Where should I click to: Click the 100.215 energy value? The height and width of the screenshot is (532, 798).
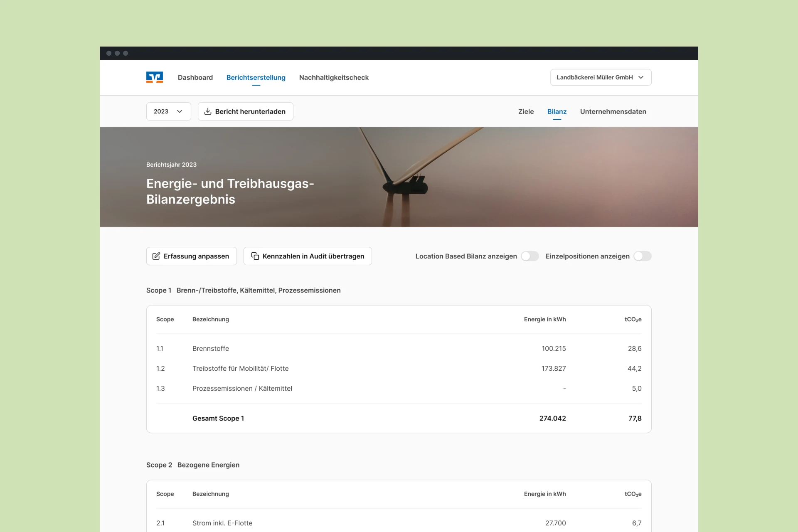point(554,348)
